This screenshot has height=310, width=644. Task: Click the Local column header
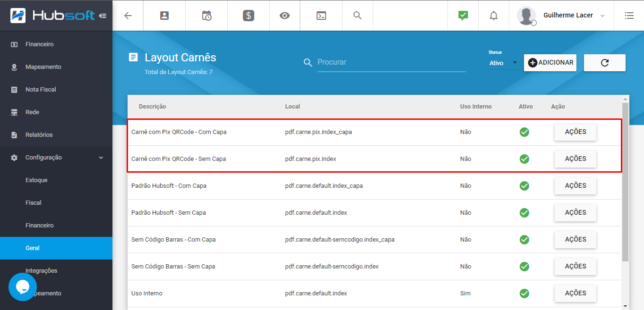click(292, 107)
